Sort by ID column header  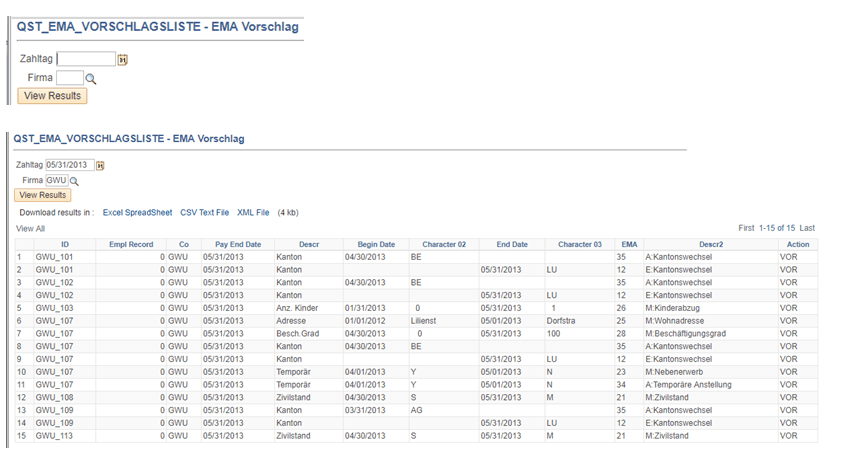tap(65, 244)
